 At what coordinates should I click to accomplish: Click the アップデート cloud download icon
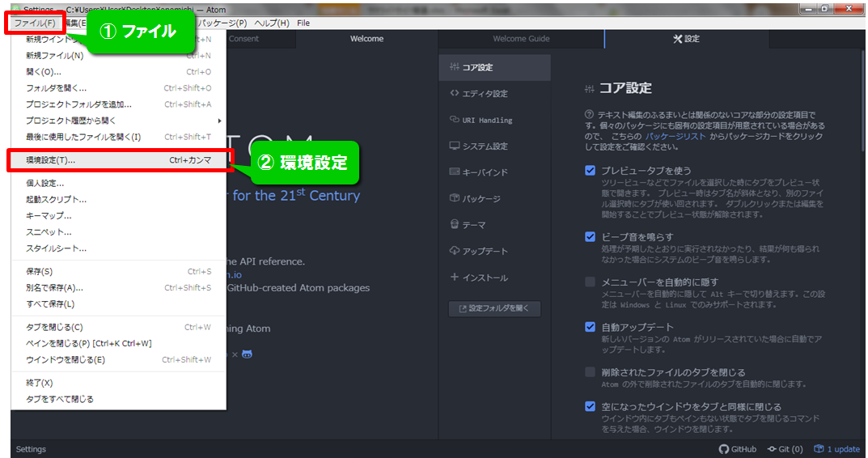click(x=454, y=250)
